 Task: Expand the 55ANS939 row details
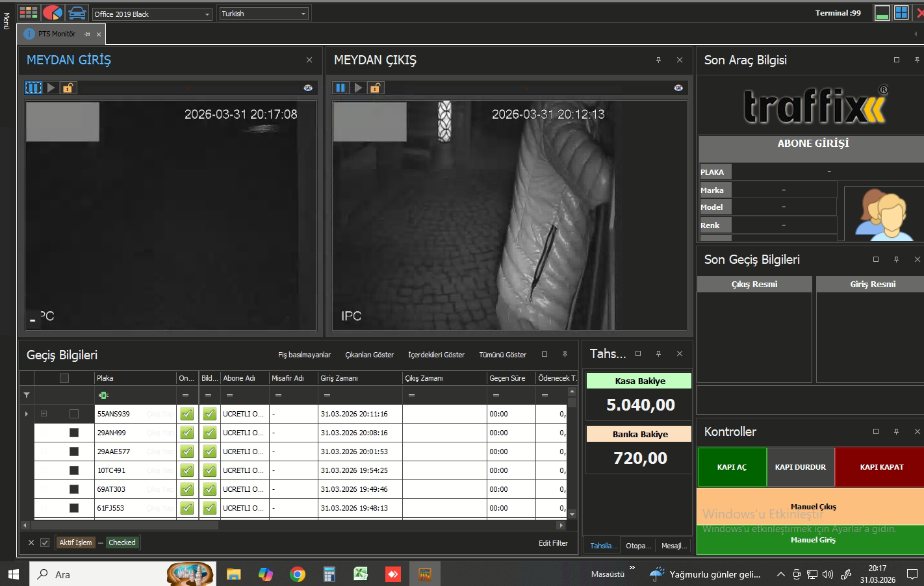44,414
